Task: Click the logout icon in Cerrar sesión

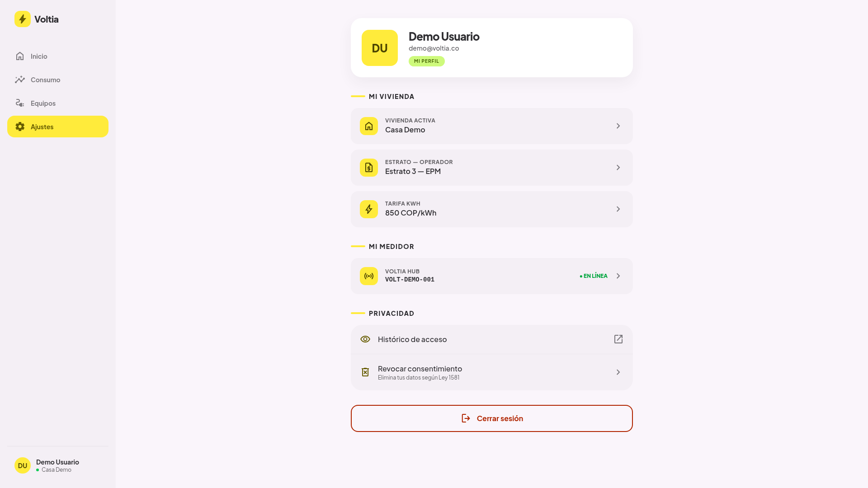Action: (466, 418)
